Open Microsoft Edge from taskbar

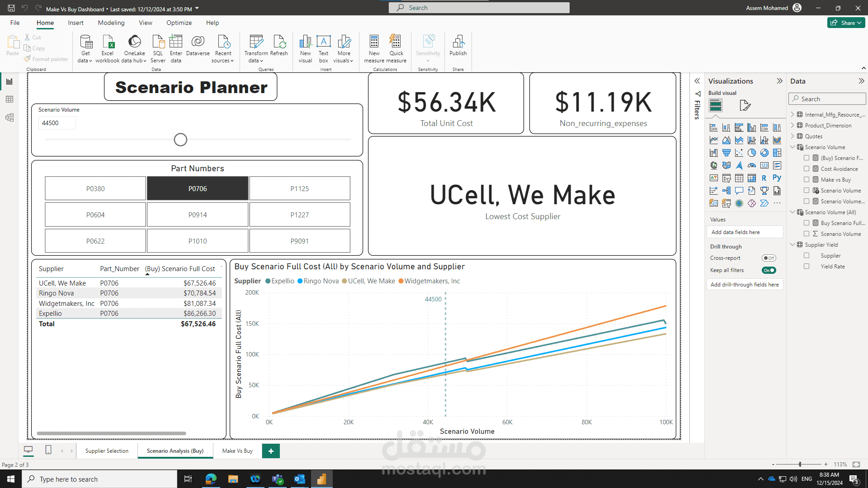pos(211,479)
